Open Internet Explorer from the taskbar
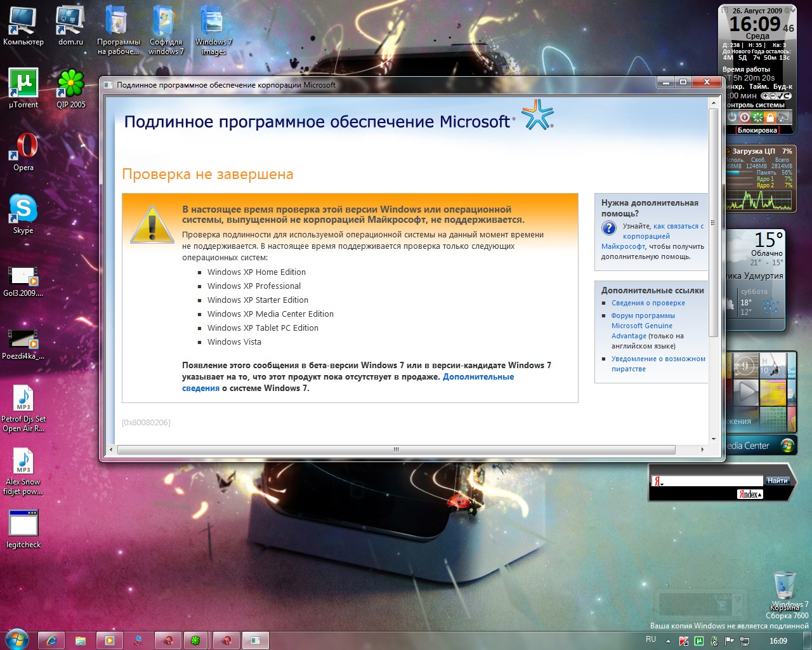The height and width of the screenshot is (650, 812). (52, 640)
